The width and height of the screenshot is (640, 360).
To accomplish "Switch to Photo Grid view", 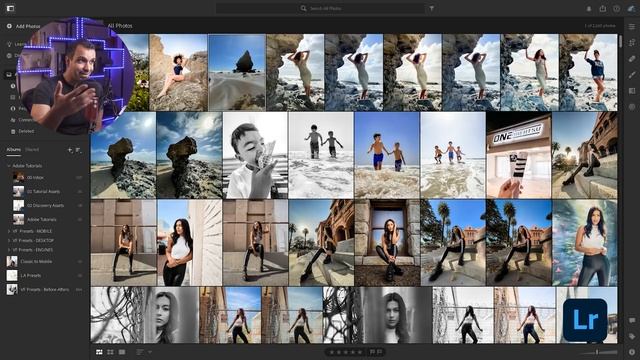I will (x=99, y=352).
